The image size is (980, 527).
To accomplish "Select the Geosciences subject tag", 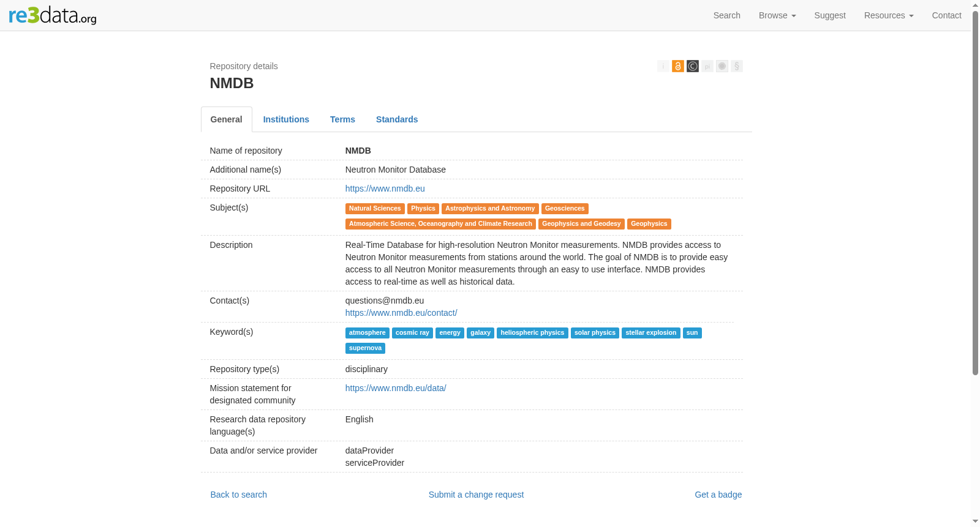I will tap(565, 209).
